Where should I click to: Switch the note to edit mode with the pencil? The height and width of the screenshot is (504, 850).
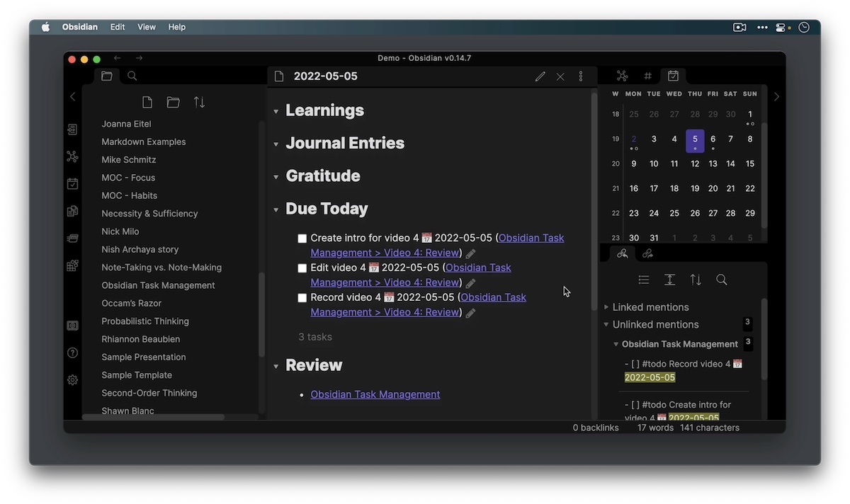point(540,76)
